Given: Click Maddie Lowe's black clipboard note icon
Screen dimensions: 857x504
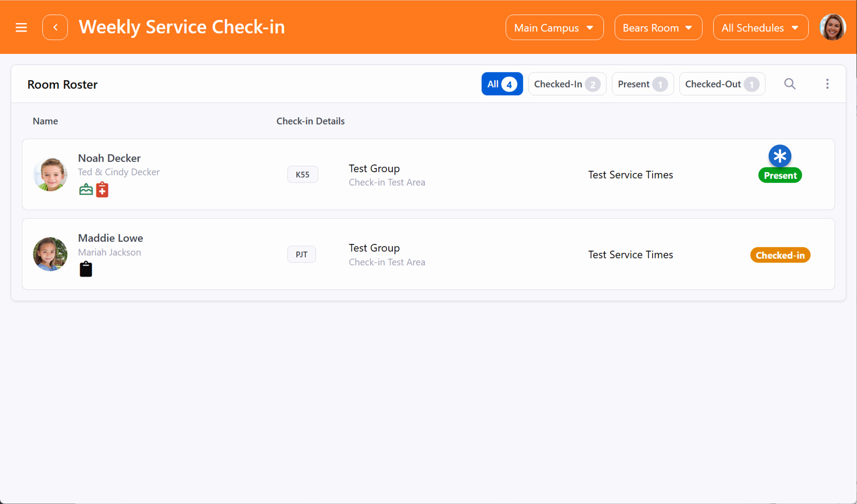Looking at the screenshot, I should 86,269.
